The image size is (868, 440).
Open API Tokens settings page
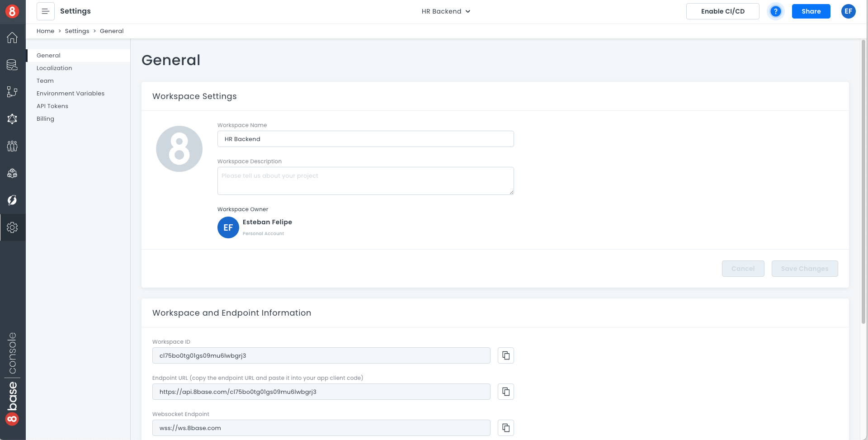point(52,106)
